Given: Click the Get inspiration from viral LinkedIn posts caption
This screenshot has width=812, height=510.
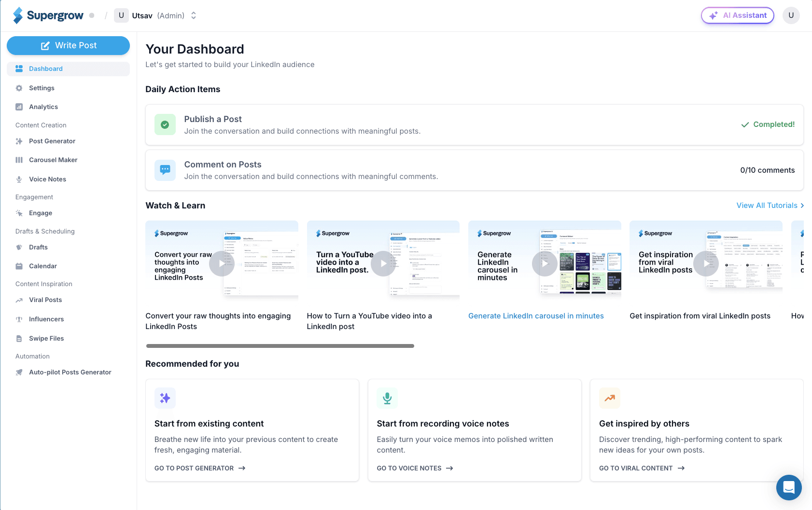Looking at the screenshot, I should point(700,316).
